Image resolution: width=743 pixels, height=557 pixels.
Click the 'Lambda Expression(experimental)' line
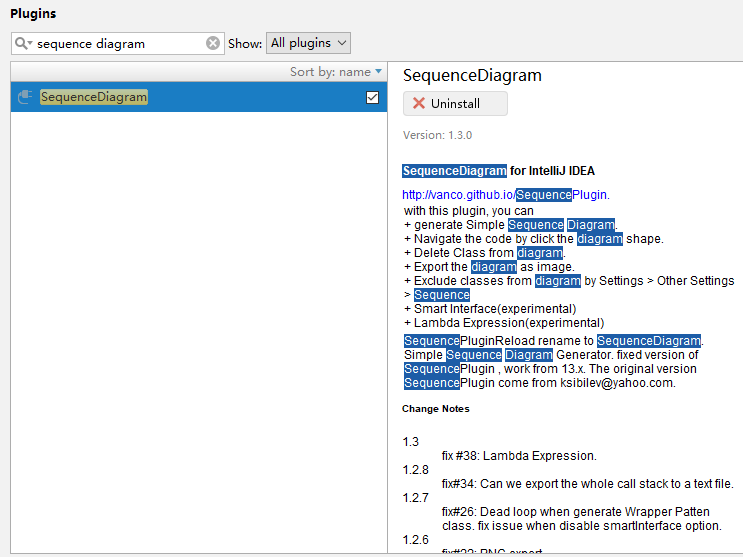coord(504,323)
